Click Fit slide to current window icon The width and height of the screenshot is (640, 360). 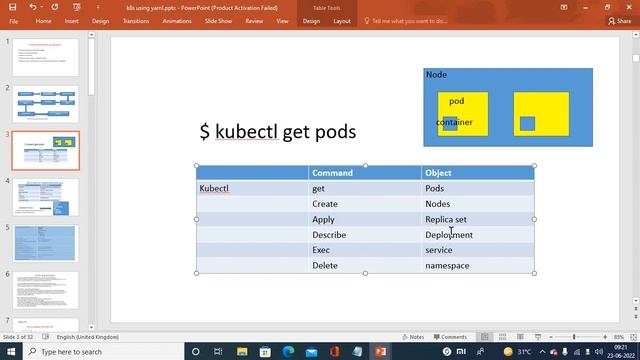(x=633, y=337)
